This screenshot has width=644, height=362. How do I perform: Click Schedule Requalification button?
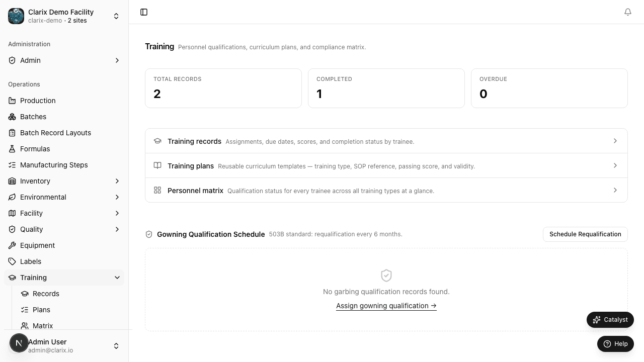585,234
